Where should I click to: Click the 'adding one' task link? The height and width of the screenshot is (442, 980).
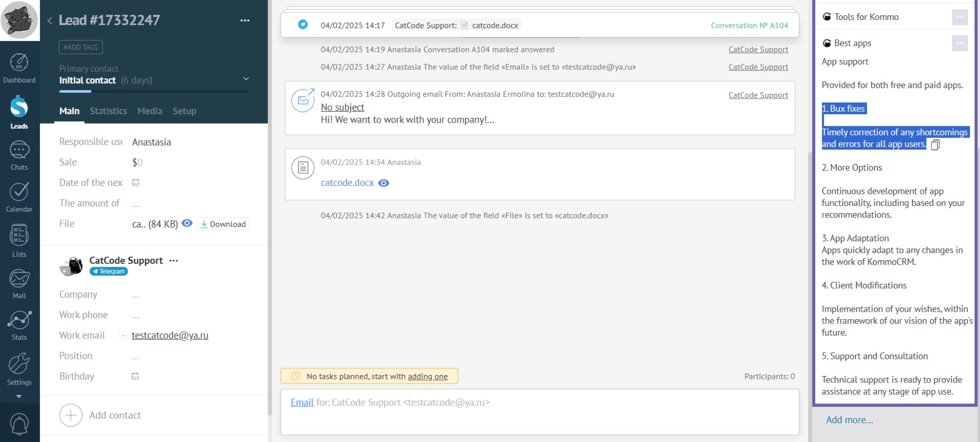[x=428, y=376]
